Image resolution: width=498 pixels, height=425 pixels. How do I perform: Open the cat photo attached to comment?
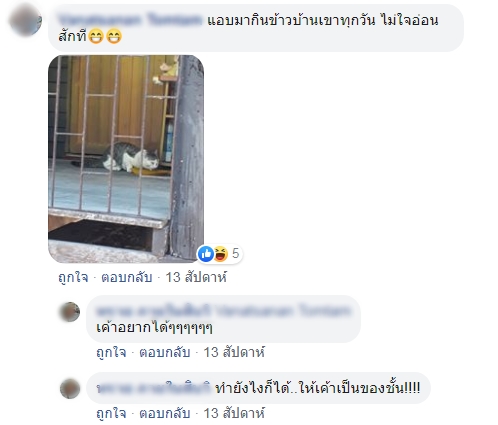[x=126, y=159]
